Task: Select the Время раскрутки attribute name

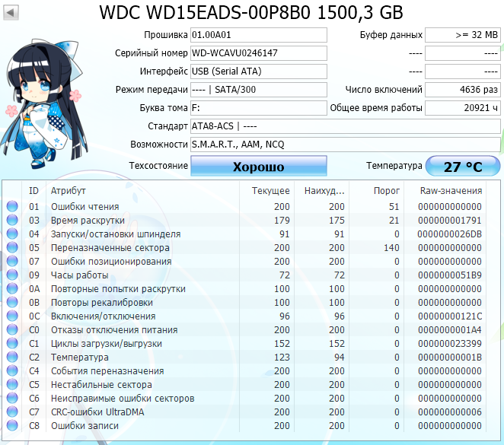Action: tap(88, 221)
